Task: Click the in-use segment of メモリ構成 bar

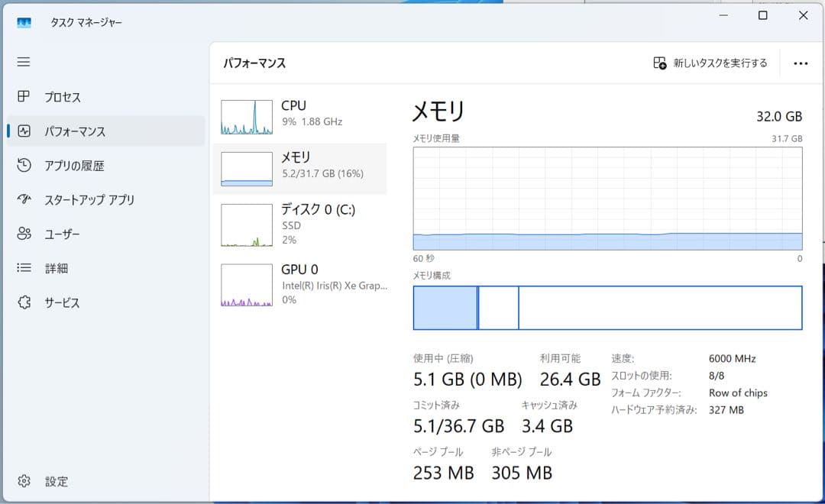Action: click(445, 308)
